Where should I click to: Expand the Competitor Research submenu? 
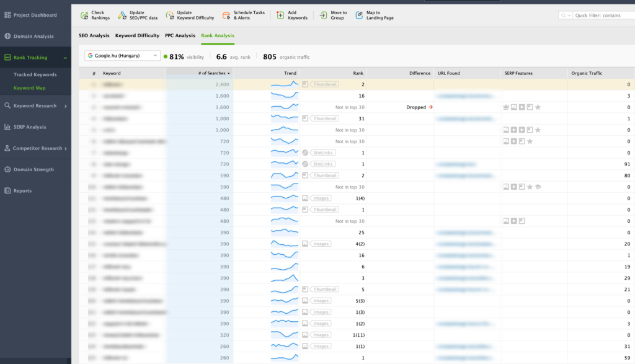66,149
